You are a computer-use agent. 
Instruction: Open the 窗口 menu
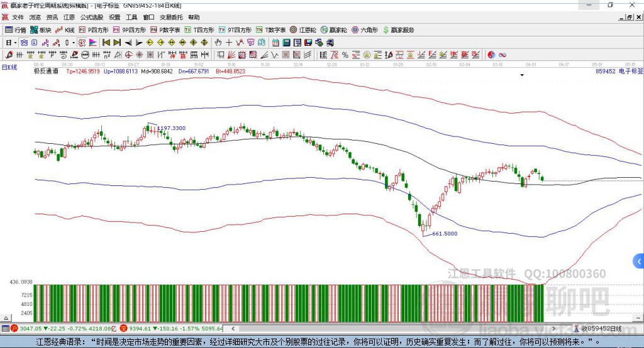pyautogui.click(x=148, y=17)
